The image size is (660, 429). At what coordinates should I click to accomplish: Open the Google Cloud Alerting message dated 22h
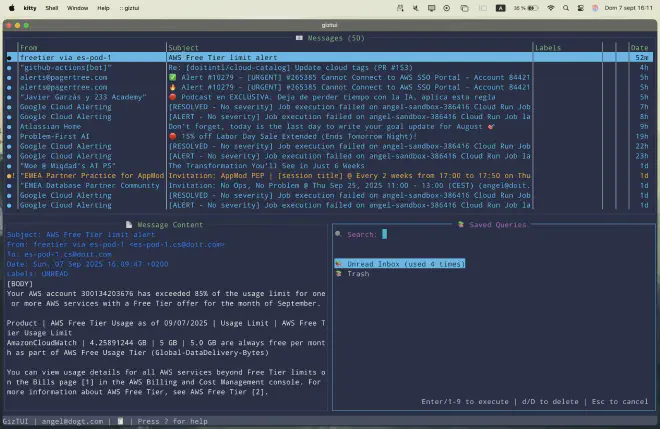[330, 147]
